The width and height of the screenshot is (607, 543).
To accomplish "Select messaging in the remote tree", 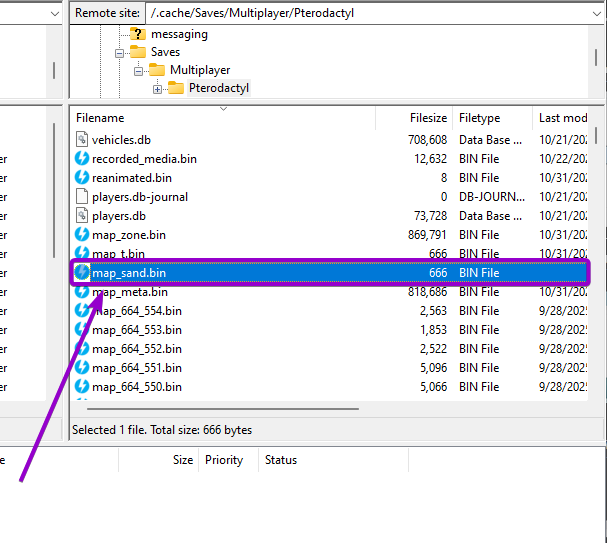I will pyautogui.click(x=179, y=34).
